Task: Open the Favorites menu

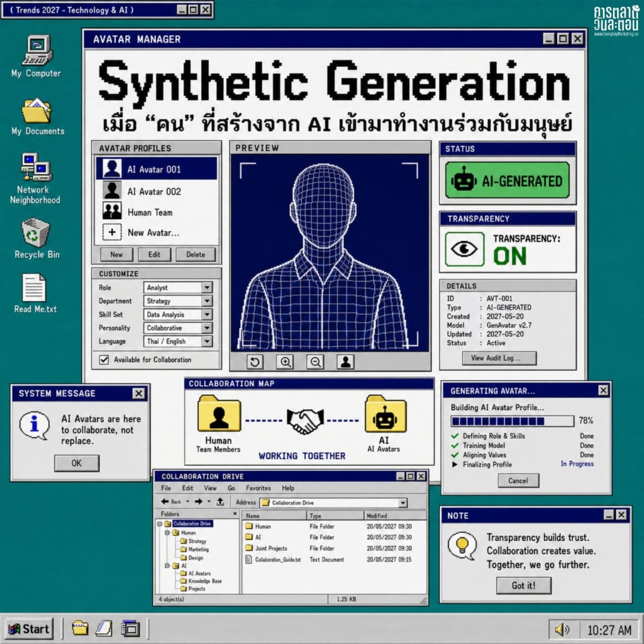Action: [x=258, y=488]
